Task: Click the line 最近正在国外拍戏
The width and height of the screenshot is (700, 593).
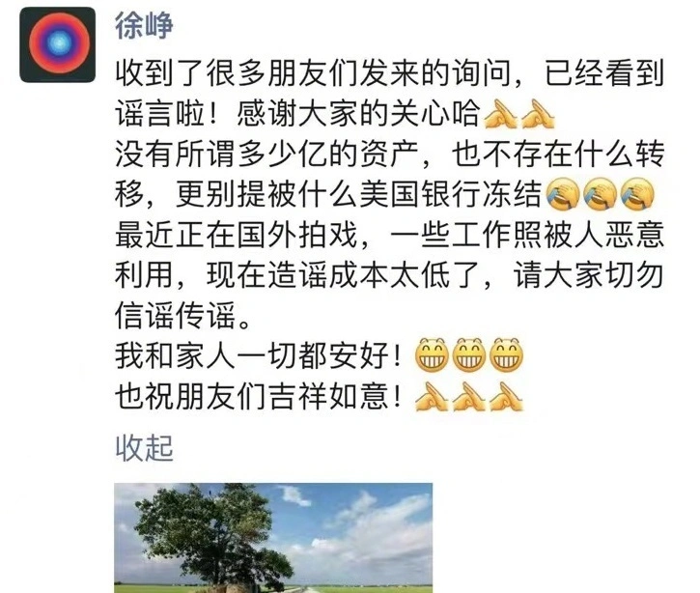Action: coord(390,235)
